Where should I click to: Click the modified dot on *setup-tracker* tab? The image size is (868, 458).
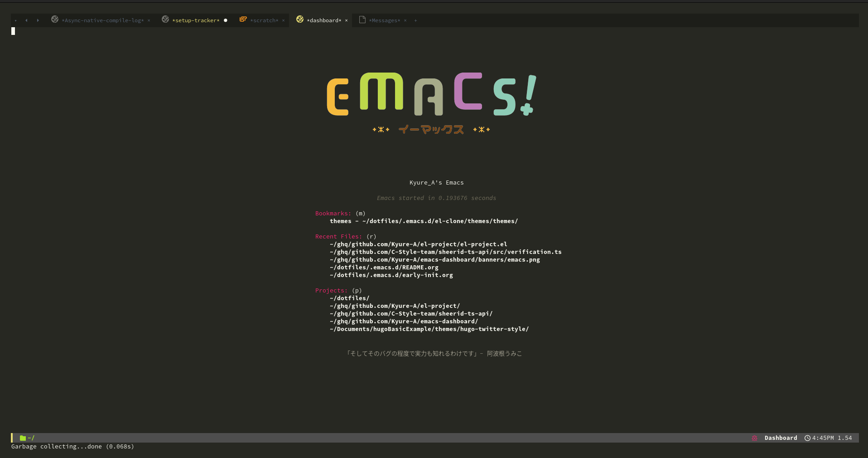(226, 20)
